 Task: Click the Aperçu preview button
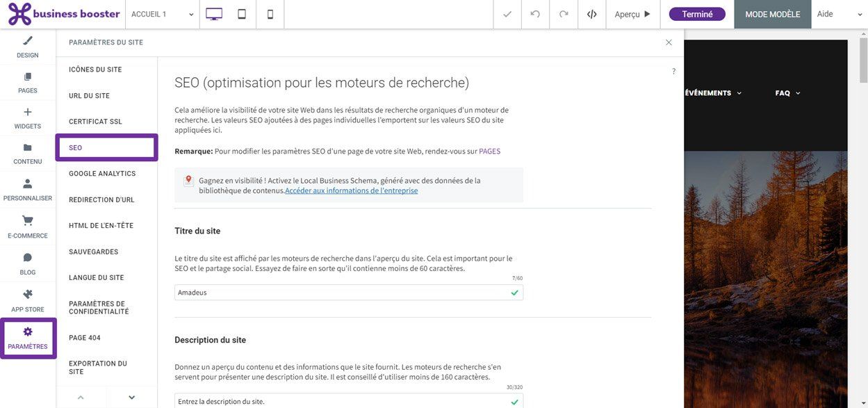tap(633, 14)
